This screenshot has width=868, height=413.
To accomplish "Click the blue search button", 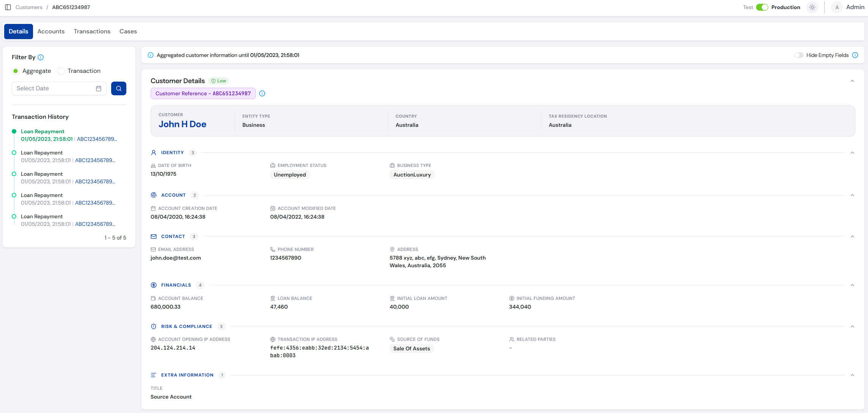I will tap(119, 88).
